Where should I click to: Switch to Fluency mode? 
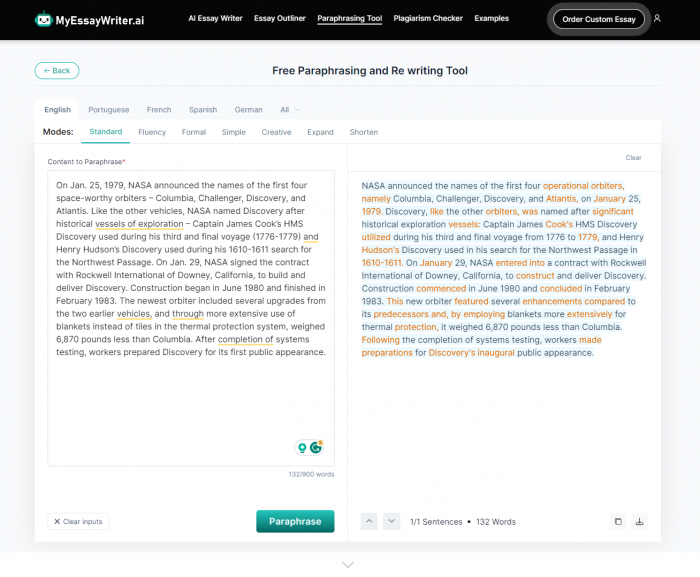coord(152,132)
